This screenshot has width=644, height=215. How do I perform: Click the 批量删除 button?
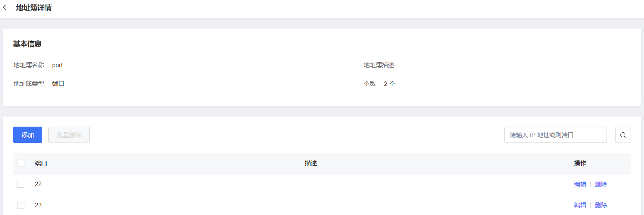(x=69, y=135)
